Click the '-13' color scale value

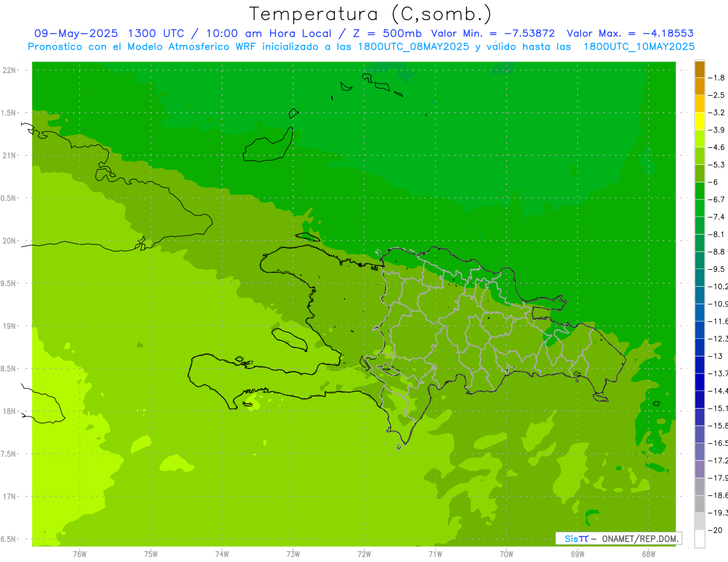pyautogui.click(x=715, y=356)
